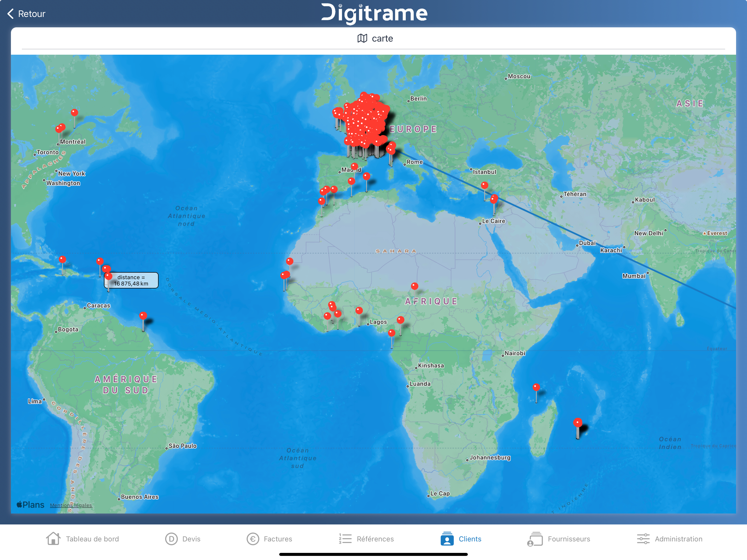Click the euro Factures icon
Image resolution: width=747 pixels, height=560 pixels.
pos(253,539)
